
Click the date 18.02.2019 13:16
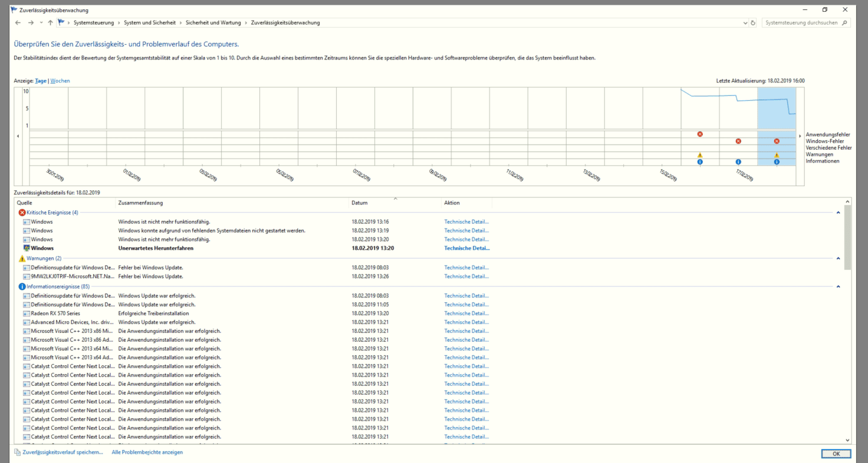(370, 221)
